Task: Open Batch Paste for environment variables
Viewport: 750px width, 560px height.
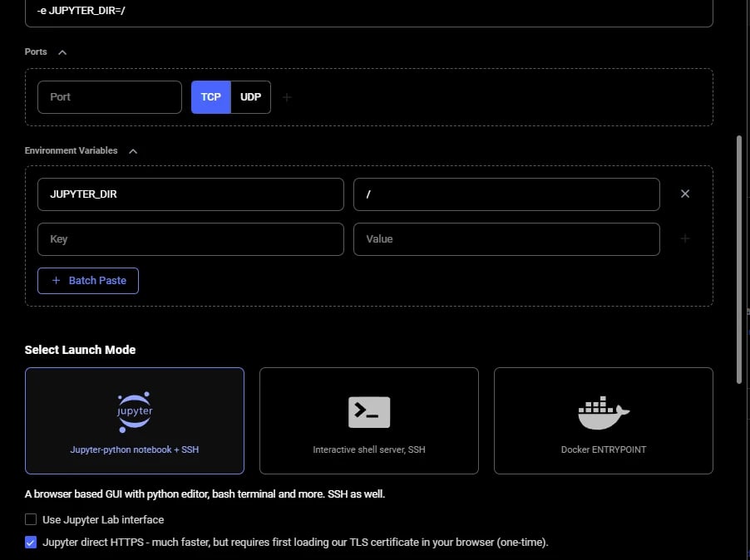Action: tap(88, 281)
